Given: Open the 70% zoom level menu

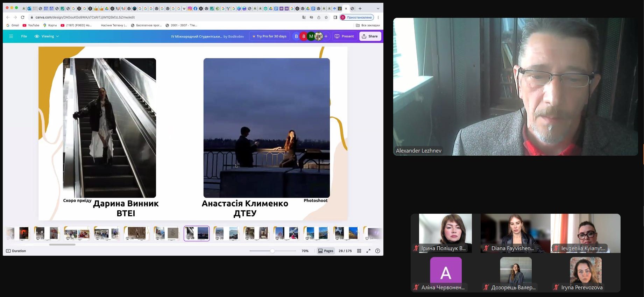Looking at the screenshot, I should (x=305, y=251).
